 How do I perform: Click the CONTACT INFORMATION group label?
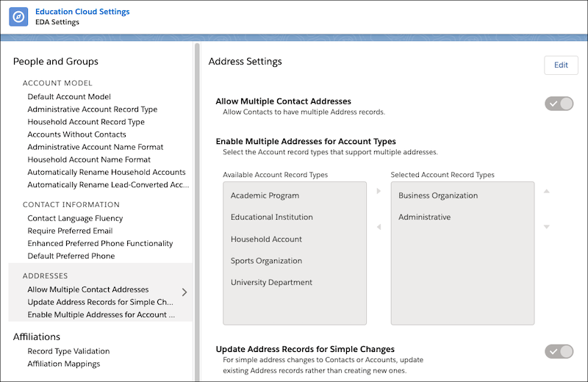click(71, 205)
